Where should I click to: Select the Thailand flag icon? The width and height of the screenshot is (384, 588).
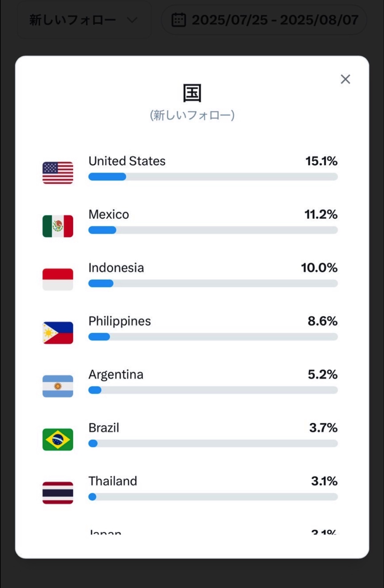[58, 492]
